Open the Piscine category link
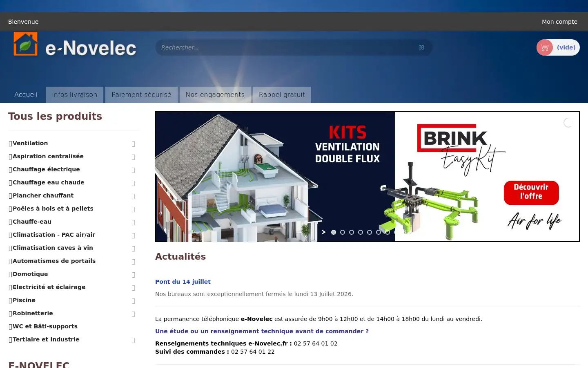Screen dimensions: 588x368 [x=24, y=300]
